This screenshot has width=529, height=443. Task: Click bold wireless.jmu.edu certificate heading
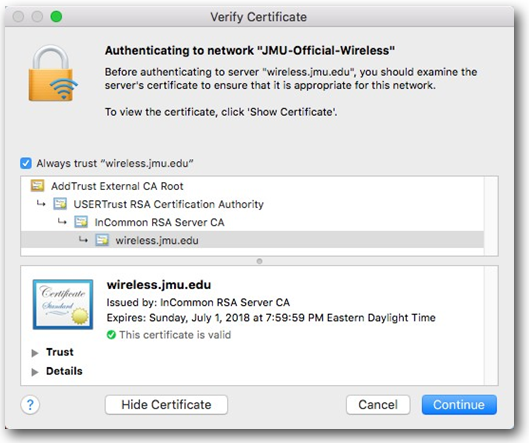(x=159, y=285)
